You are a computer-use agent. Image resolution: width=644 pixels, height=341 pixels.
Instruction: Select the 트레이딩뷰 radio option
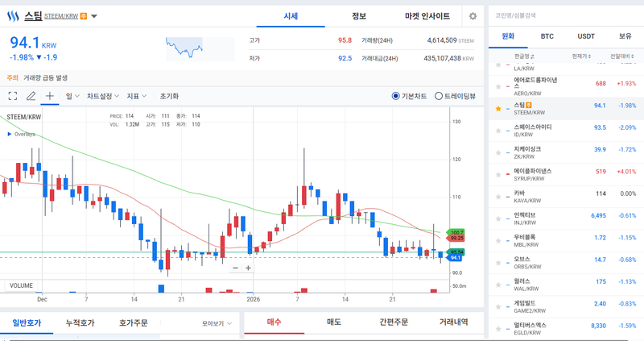point(438,96)
